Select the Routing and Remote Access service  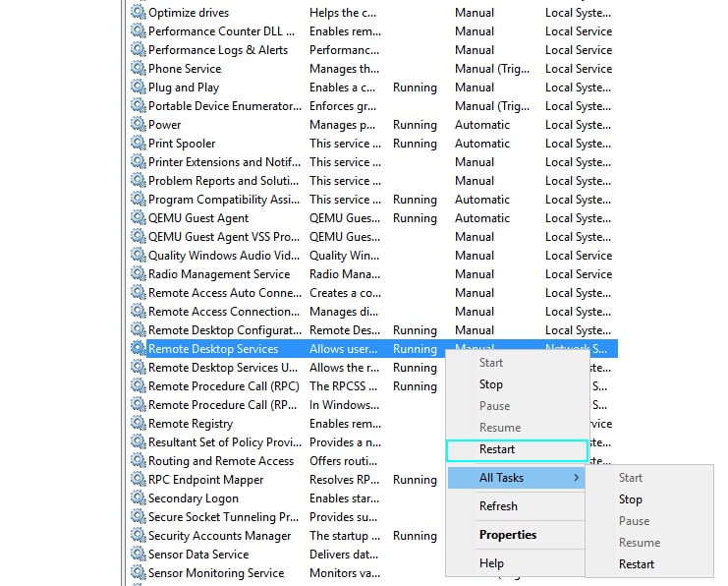tap(221, 461)
